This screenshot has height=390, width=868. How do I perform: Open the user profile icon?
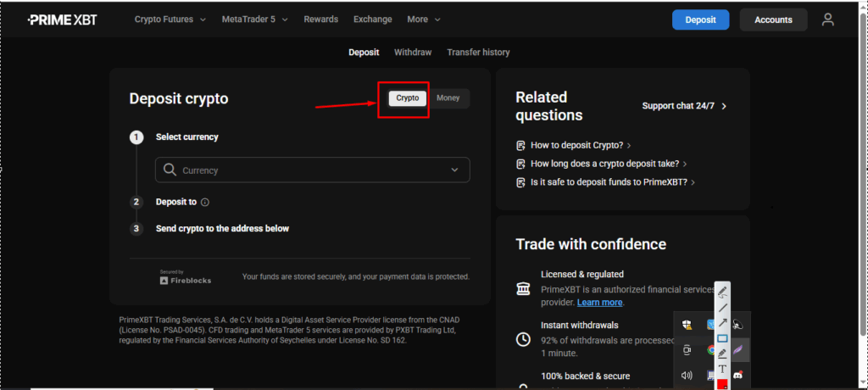point(828,19)
